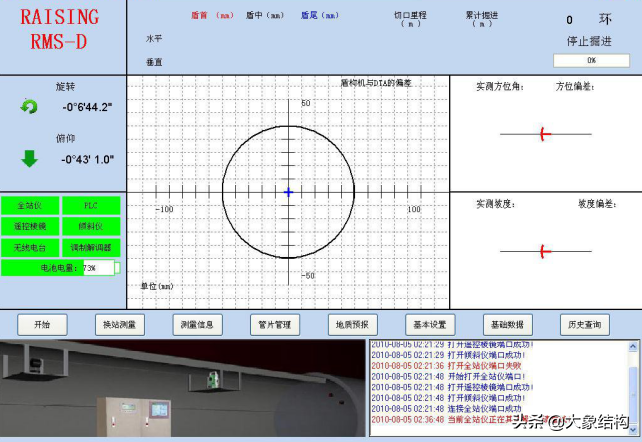Click the 地质预报 button
This screenshot has height=442, width=642.
(353, 324)
